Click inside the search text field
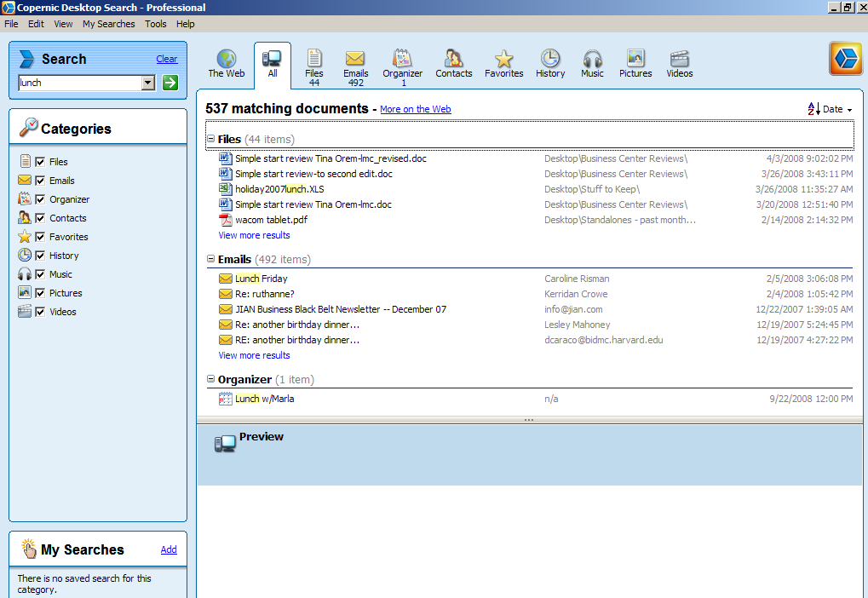The width and height of the screenshot is (868, 598). point(80,83)
